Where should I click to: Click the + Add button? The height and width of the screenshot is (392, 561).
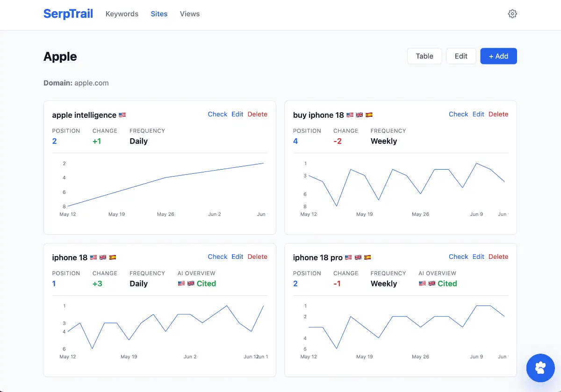coord(498,56)
